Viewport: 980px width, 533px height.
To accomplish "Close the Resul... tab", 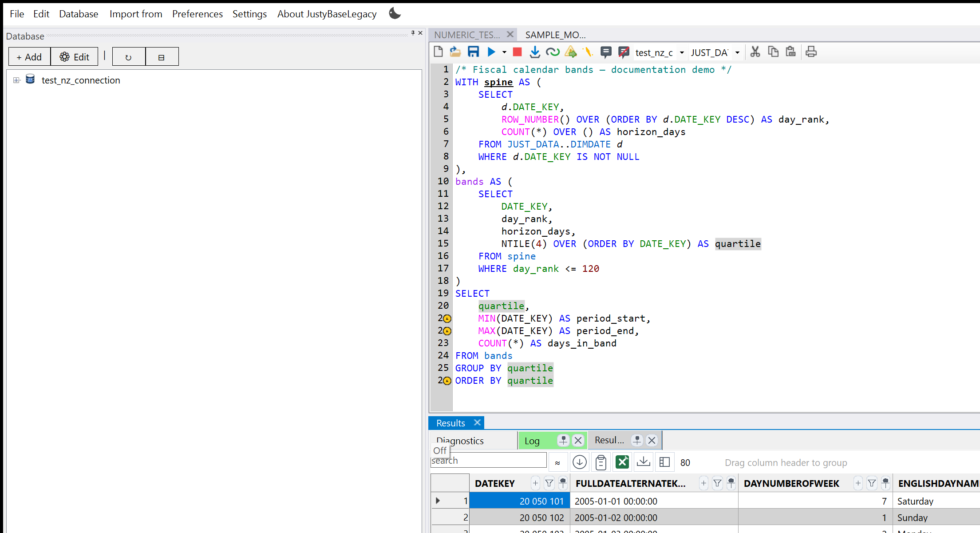I will tap(652, 440).
